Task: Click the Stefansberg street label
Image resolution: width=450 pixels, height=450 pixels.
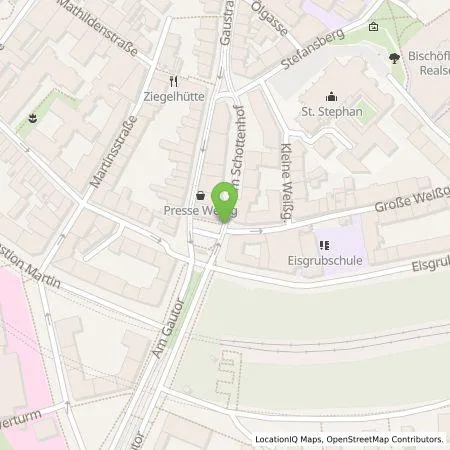Action: tap(312, 49)
